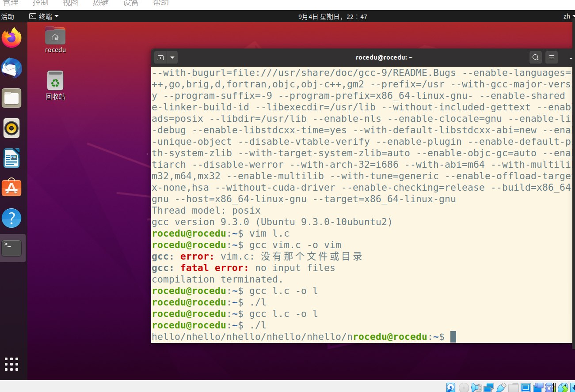This screenshot has width=575, height=392.
Task: Open new tab in the terminal window
Action: click(x=161, y=57)
